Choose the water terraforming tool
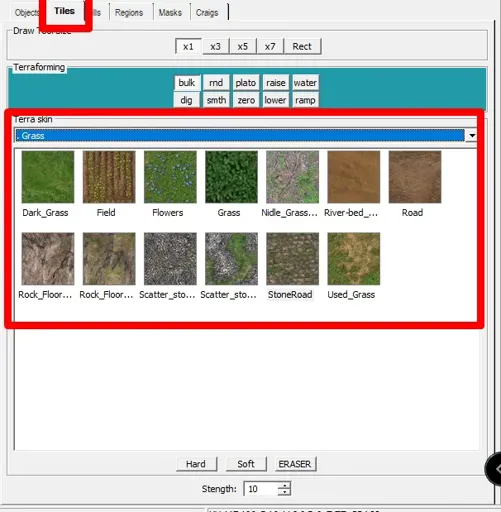 (305, 83)
